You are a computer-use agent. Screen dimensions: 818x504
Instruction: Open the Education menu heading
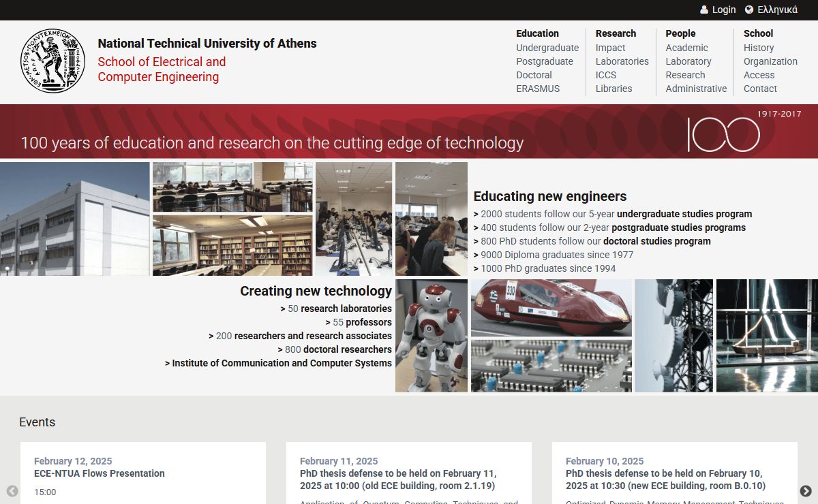(x=537, y=33)
